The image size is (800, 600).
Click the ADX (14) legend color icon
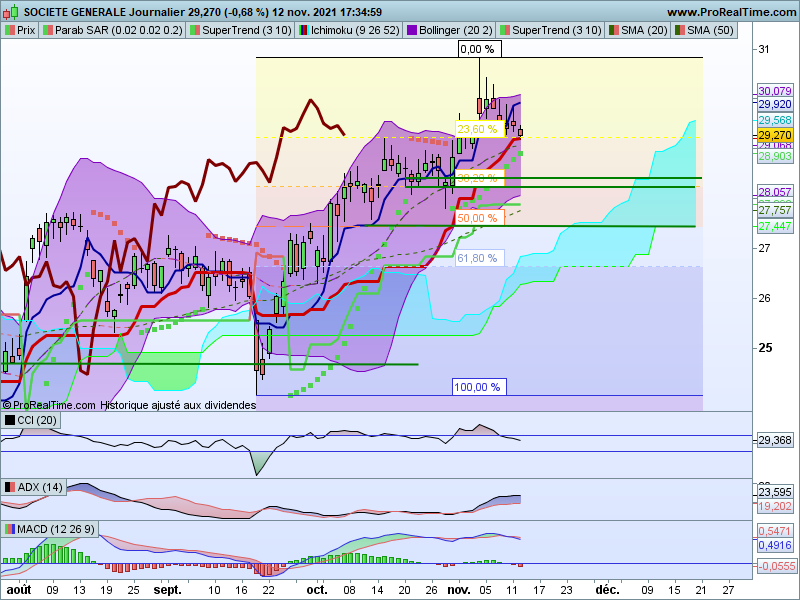[10, 487]
